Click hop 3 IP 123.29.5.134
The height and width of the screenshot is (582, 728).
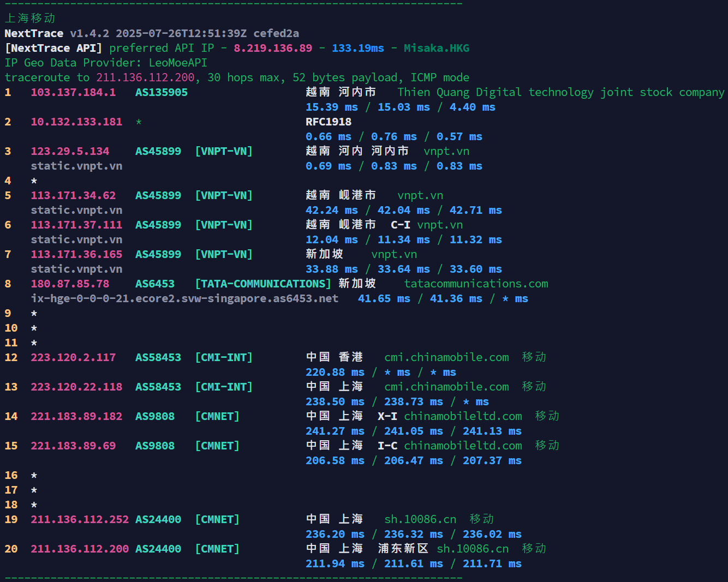(70, 151)
